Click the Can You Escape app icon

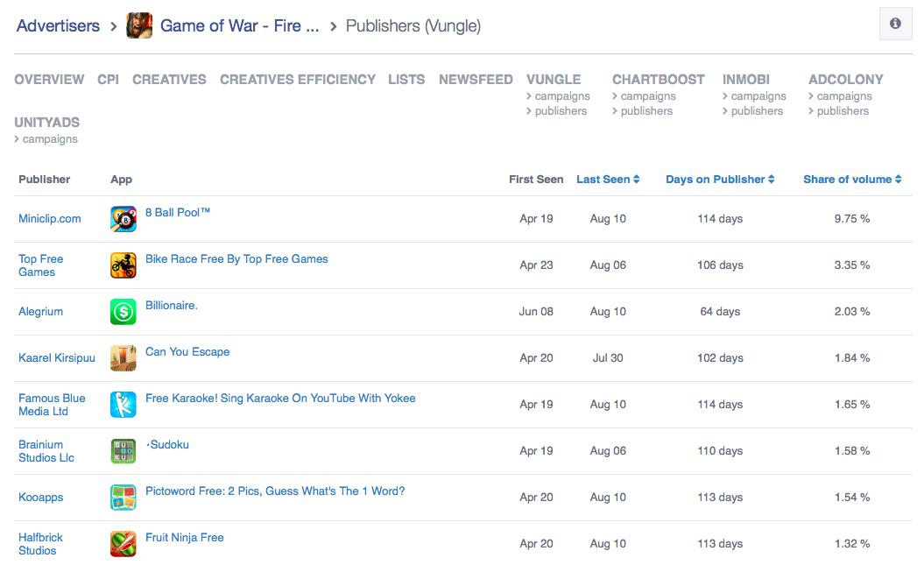(123, 358)
